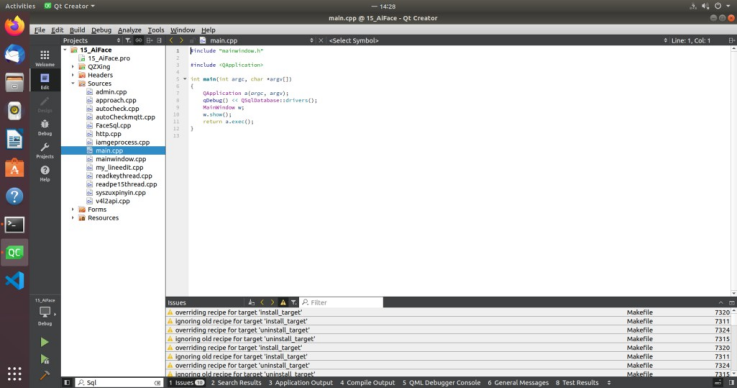Toggle showing warnings in Issues
Image resolution: width=738 pixels, height=388 pixels.
click(x=283, y=302)
